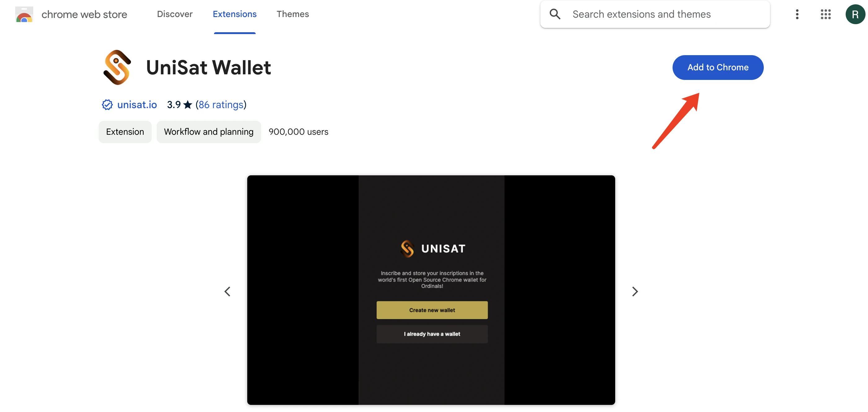
Task: Click the Google apps grid icon
Action: 826,14
